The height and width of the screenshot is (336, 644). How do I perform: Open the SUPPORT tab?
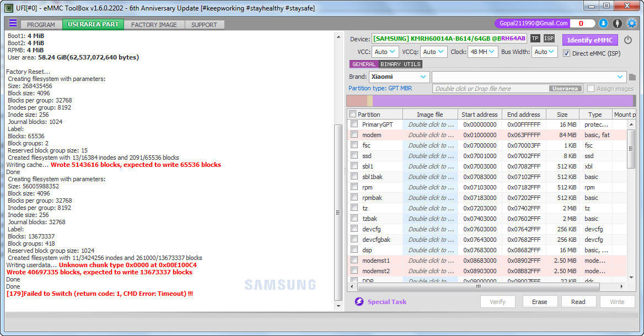point(204,25)
